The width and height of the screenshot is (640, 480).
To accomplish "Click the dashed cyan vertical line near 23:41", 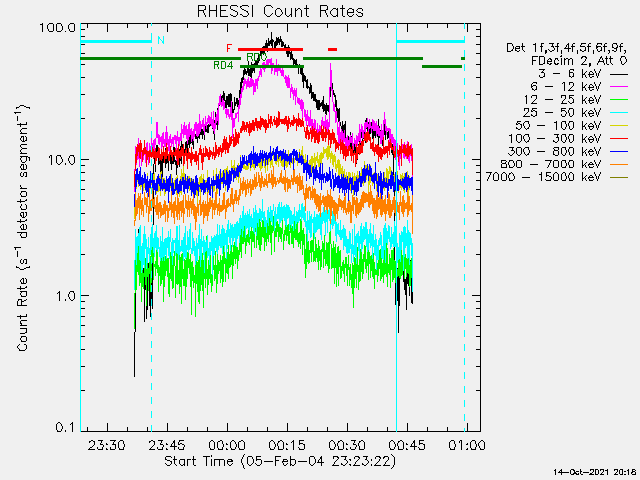I will (152, 227).
